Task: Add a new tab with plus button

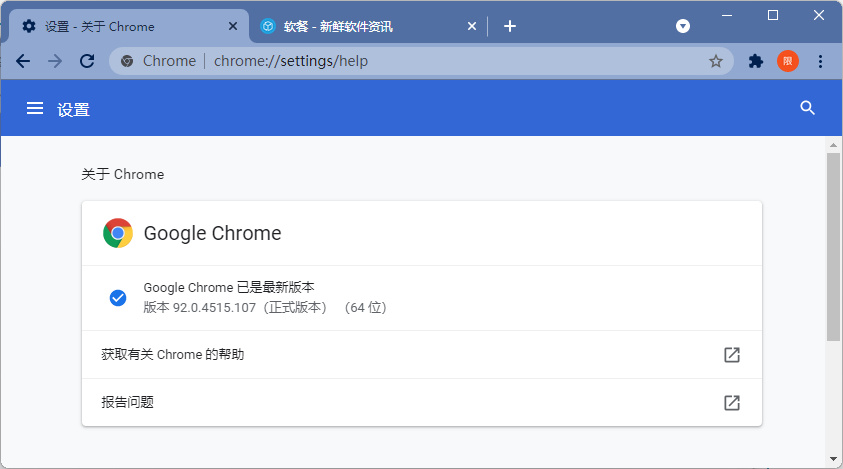Action: pos(510,26)
